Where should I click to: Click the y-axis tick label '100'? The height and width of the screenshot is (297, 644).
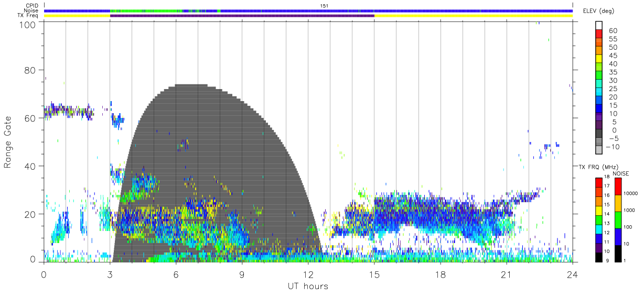[x=28, y=24]
